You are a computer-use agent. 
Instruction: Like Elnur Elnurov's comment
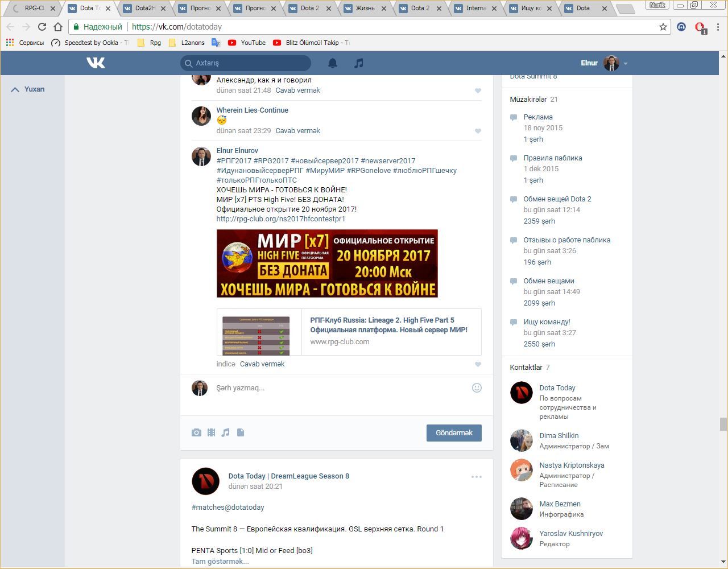tap(478, 365)
